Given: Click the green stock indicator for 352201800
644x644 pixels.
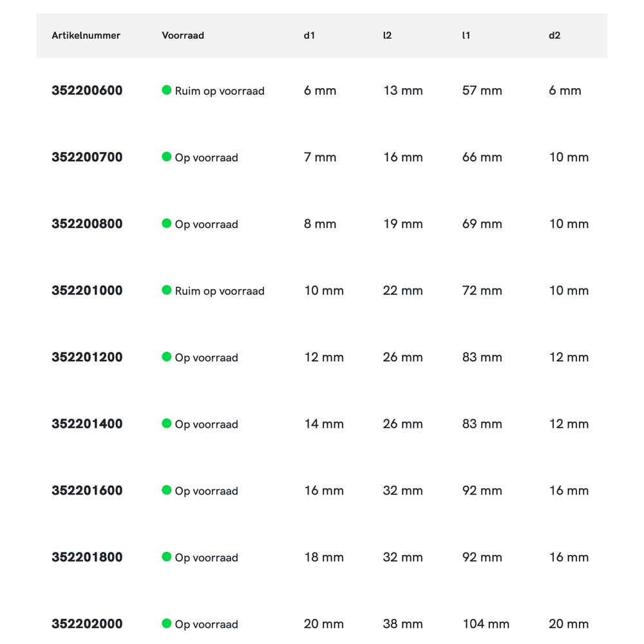Looking at the screenshot, I should pos(167,556).
